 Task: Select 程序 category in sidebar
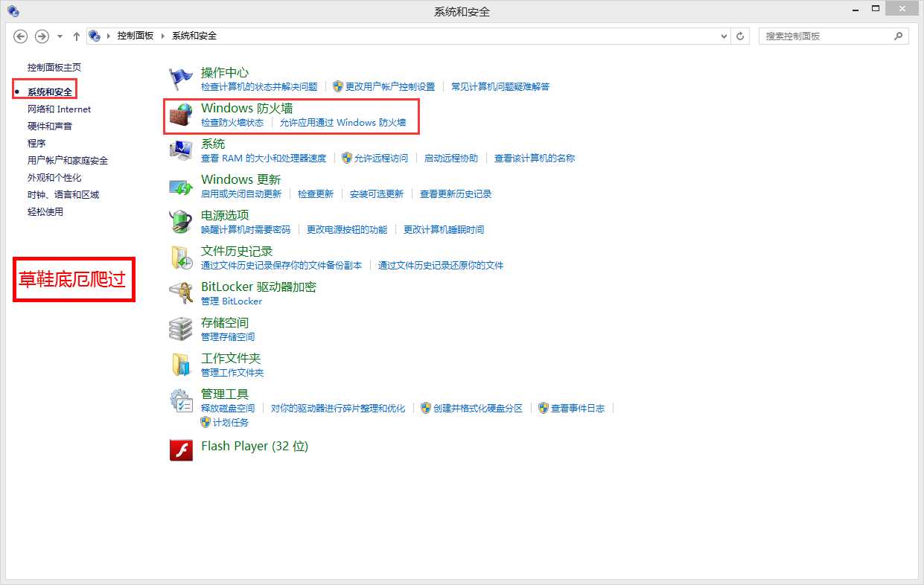(x=36, y=143)
